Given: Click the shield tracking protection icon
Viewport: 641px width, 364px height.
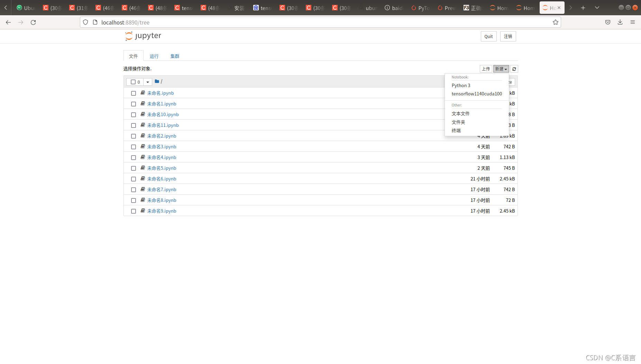Looking at the screenshot, I should 85,22.
